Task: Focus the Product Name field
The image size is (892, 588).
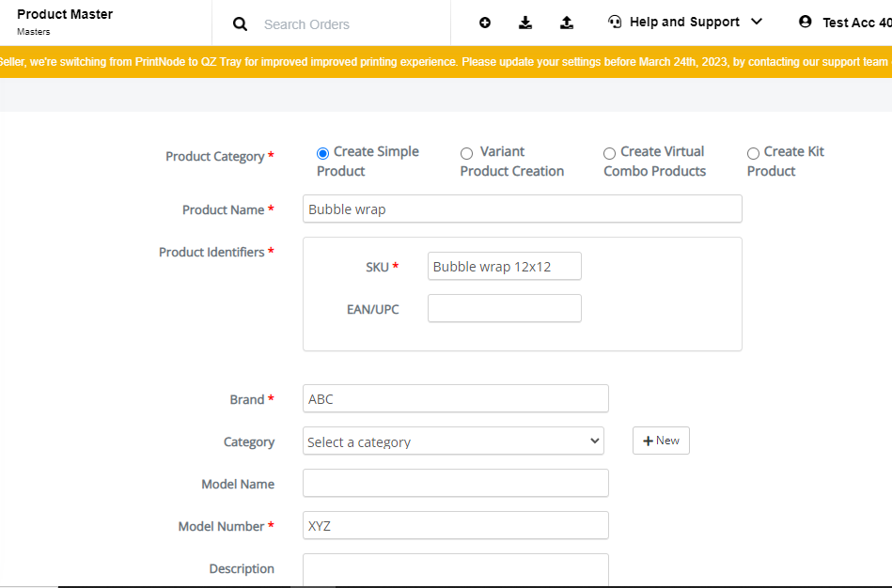Action: click(523, 209)
